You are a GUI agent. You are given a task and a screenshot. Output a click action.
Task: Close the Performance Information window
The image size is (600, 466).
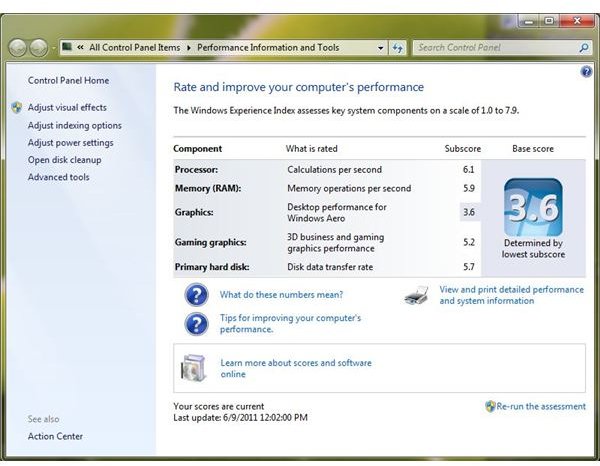pyautogui.click(x=577, y=21)
